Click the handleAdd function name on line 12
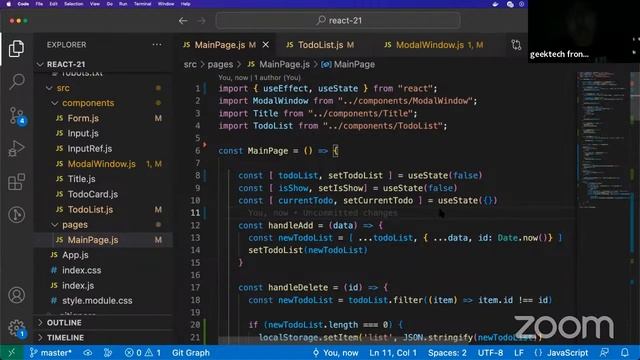This screenshot has width=640, height=360. pyautogui.click(x=290, y=225)
